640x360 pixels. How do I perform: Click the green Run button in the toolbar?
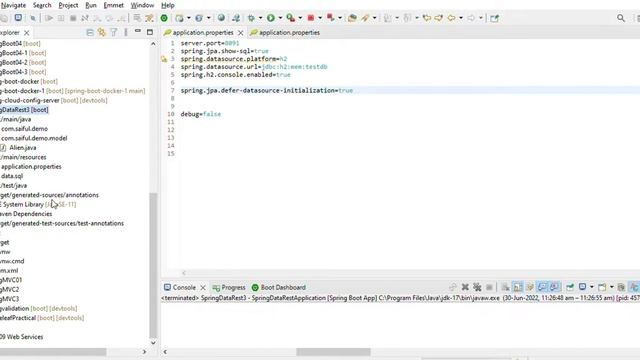(x=270, y=18)
